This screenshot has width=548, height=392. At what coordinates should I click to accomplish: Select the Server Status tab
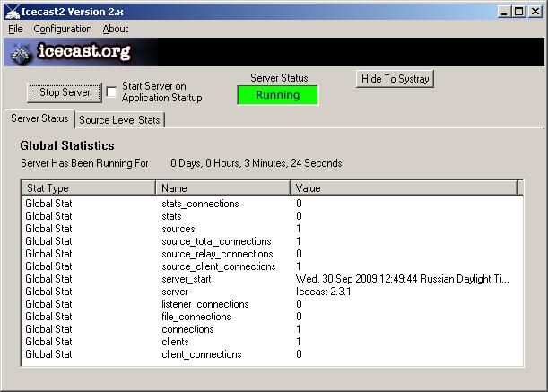click(39, 118)
